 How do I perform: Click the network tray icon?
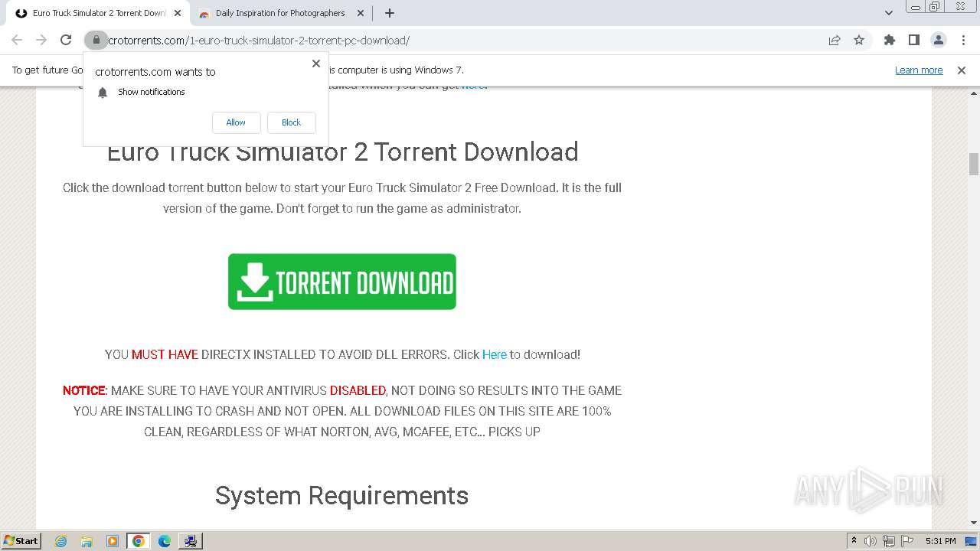tap(889, 541)
